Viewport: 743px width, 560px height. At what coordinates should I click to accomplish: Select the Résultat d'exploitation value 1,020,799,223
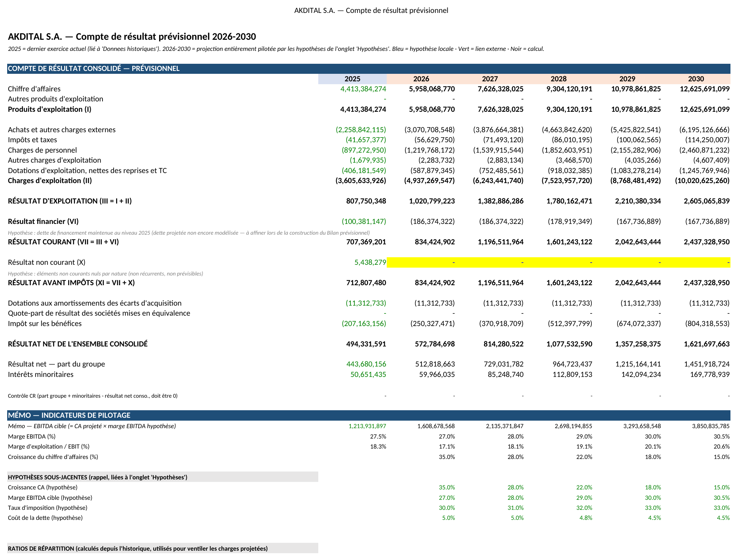(x=432, y=201)
